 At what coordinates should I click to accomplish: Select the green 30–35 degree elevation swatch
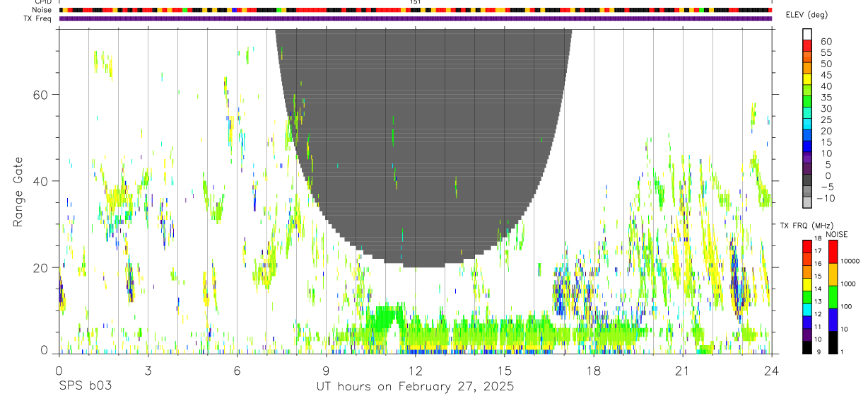coord(807,102)
